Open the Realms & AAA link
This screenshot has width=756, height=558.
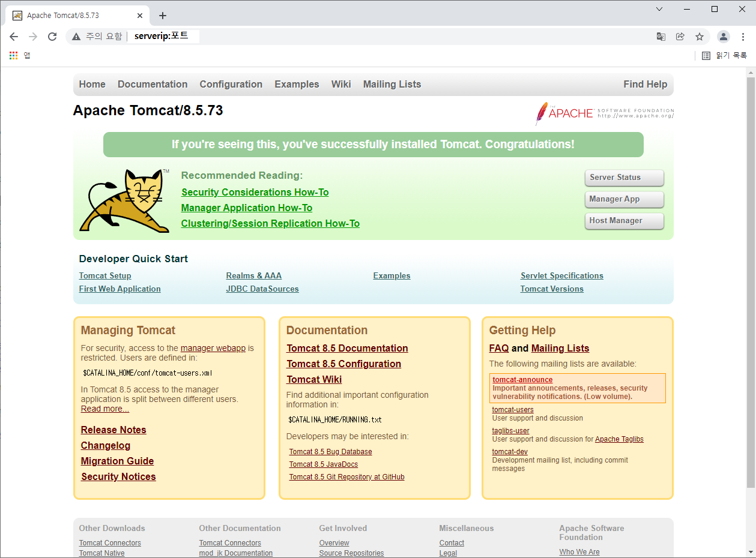(254, 276)
